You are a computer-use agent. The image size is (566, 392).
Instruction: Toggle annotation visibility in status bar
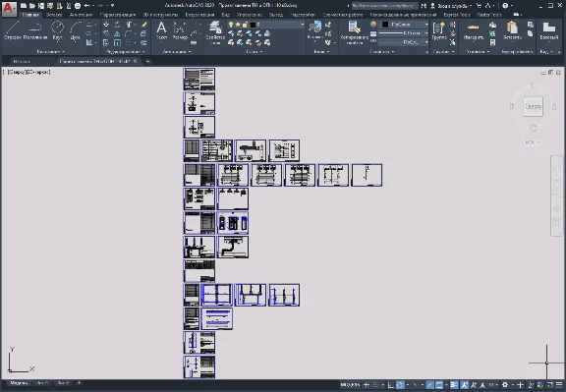click(x=464, y=385)
